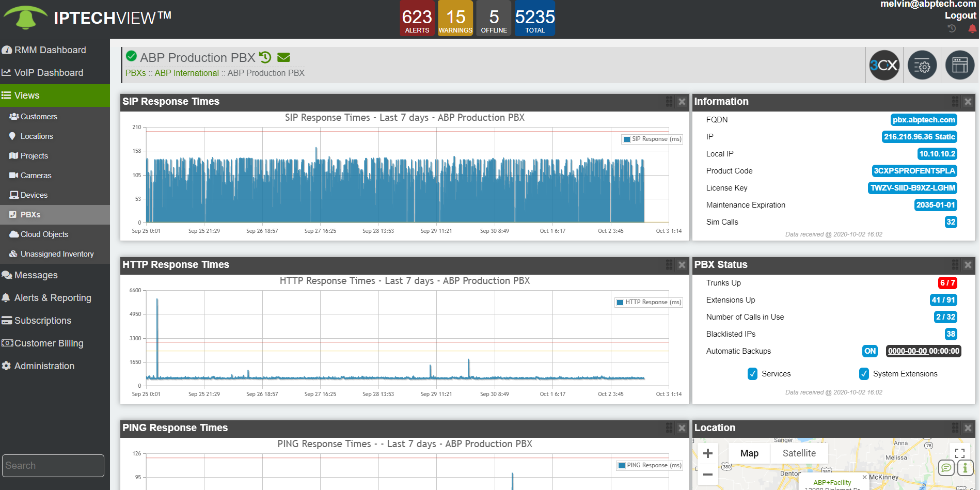This screenshot has width=980, height=490.
Task: Click PBXs breadcrumb link
Action: click(136, 73)
